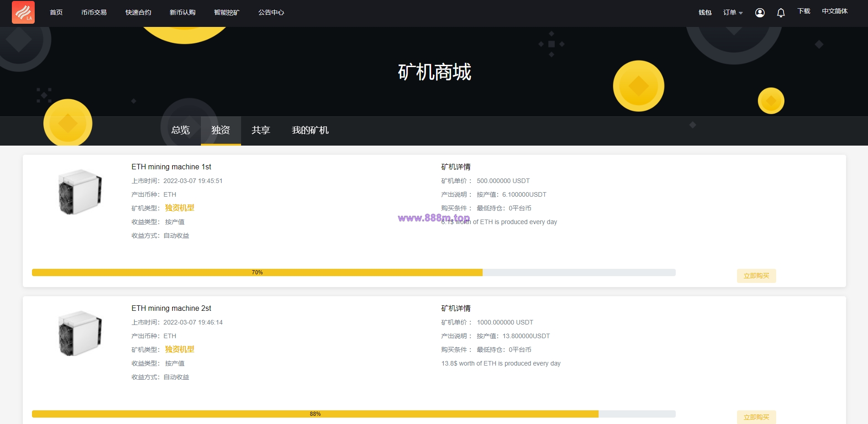
Task: Expand the 订单 orders dropdown
Action: 733,13
